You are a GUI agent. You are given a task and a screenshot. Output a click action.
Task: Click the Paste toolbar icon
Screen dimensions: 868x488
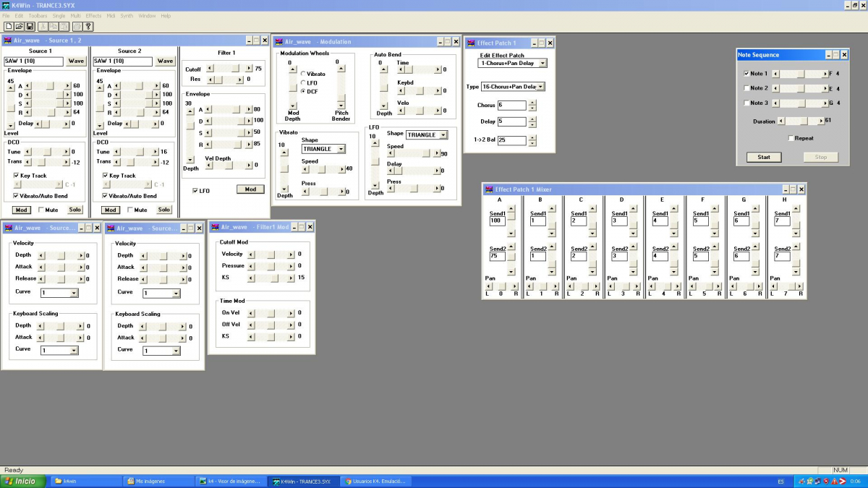(x=64, y=27)
